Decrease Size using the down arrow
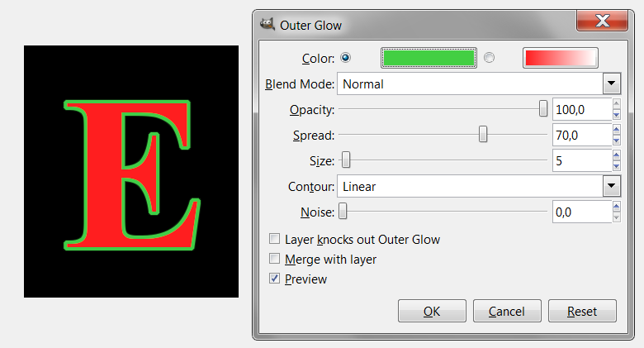 (616, 165)
